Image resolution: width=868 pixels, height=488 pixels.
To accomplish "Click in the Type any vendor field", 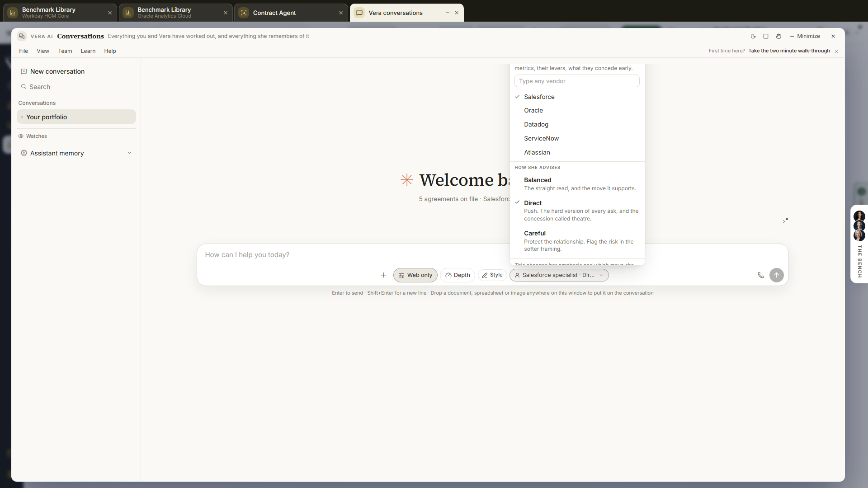I will [577, 81].
